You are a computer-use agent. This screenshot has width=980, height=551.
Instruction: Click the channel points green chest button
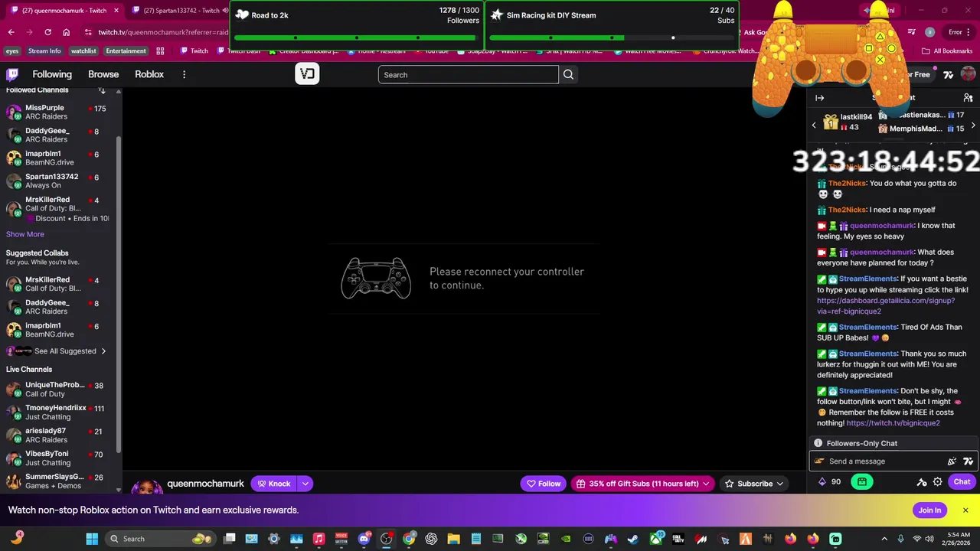[862, 482]
